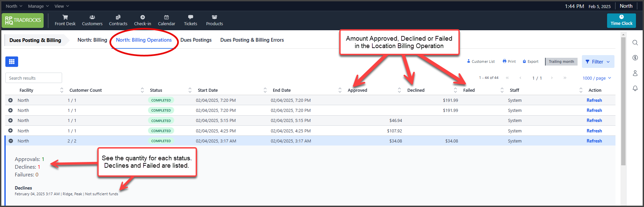The image size is (644, 207).
Task: Change the 1000 / page size dropdown
Action: tap(597, 78)
